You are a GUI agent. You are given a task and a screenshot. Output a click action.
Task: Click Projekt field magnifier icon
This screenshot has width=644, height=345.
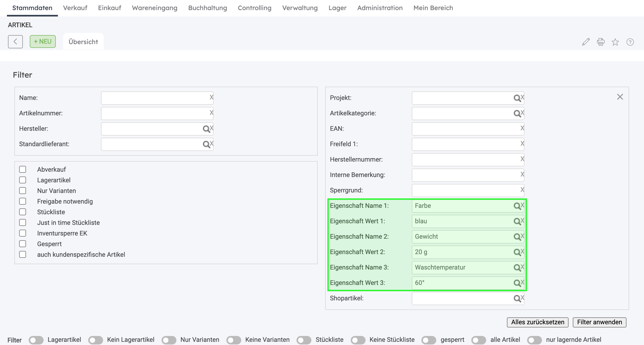tap(517, 98)
